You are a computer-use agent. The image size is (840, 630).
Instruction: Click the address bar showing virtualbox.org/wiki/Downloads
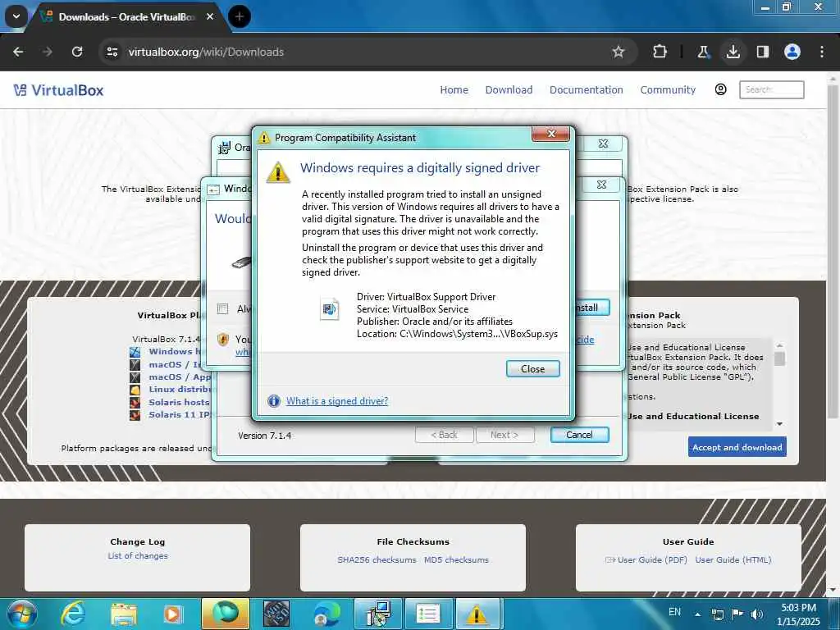coord(206,52)
